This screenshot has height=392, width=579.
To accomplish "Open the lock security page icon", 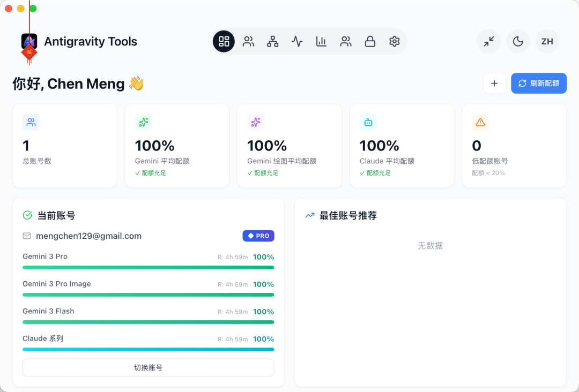I will [370, 41].
